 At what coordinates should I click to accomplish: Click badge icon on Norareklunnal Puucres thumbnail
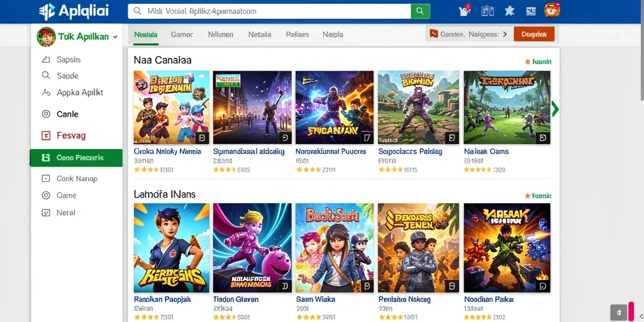367,137
